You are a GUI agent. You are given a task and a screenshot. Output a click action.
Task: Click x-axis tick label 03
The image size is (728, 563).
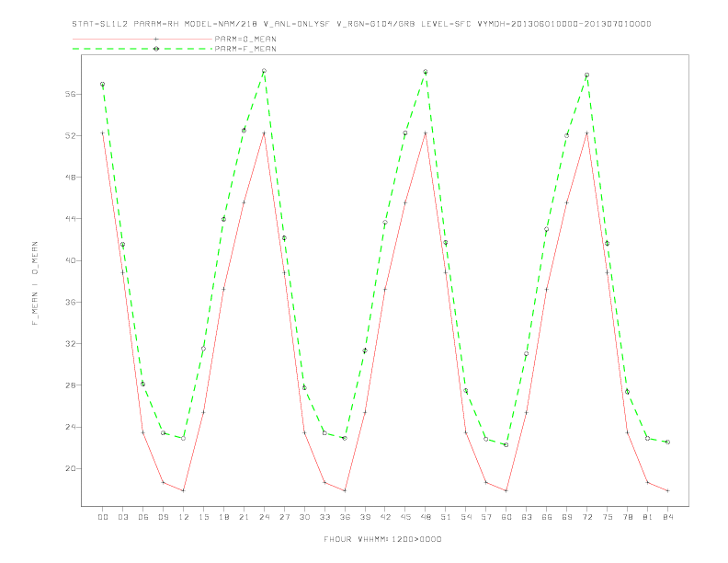click(x=122, y=517)
